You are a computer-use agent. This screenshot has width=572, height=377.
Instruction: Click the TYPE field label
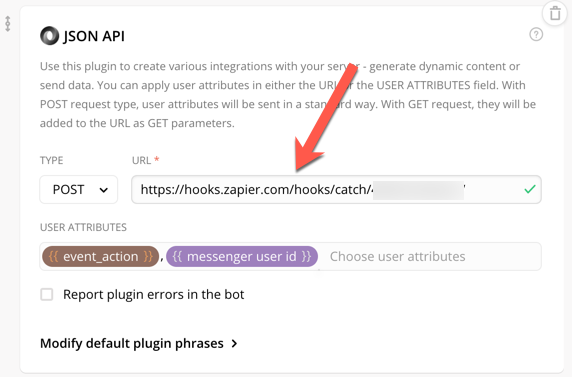point(51,160)
